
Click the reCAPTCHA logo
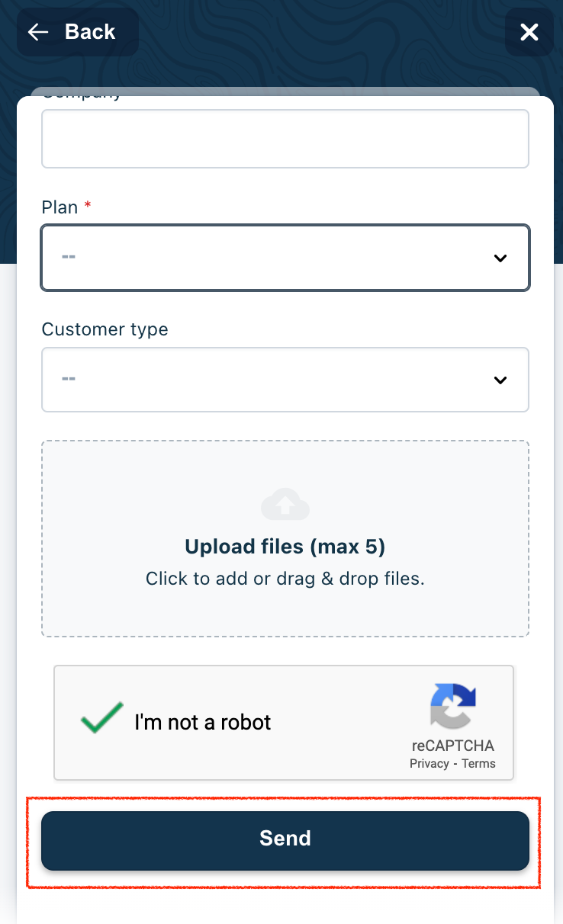[453, 706]
